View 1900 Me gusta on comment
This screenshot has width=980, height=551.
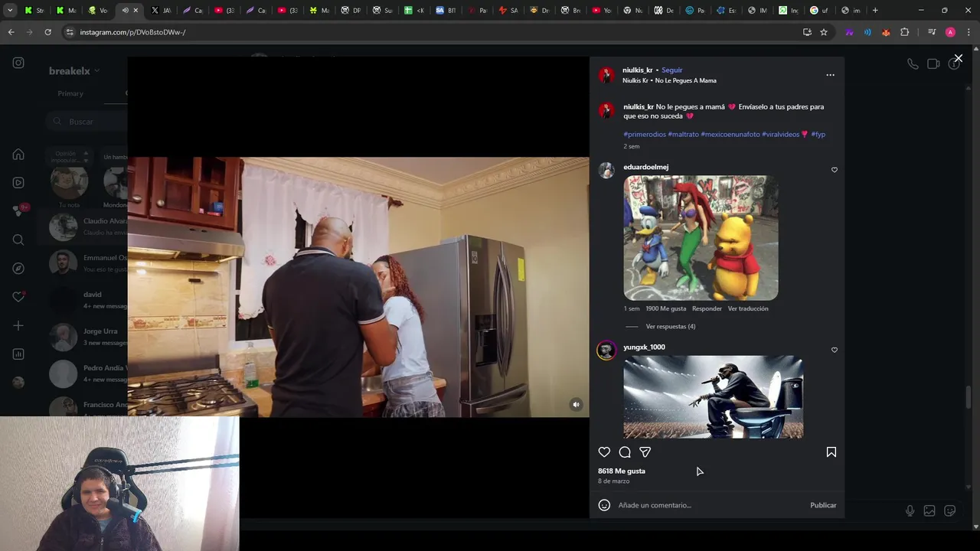665,308
